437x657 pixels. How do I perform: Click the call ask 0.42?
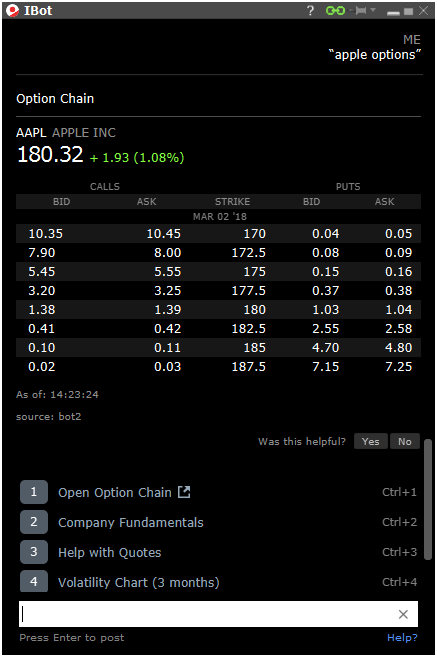pyautogui.click(x=168, y=328)
